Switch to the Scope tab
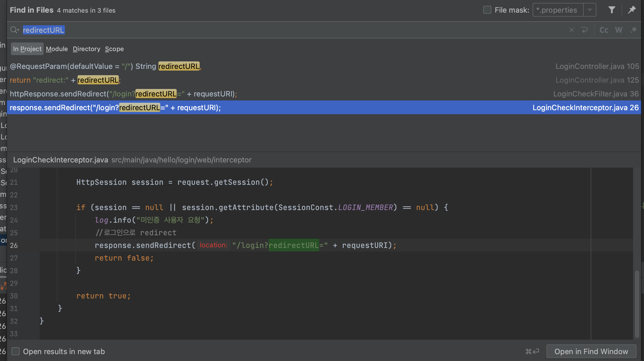Viewport: 644px width, 361px height. [114, 49]
